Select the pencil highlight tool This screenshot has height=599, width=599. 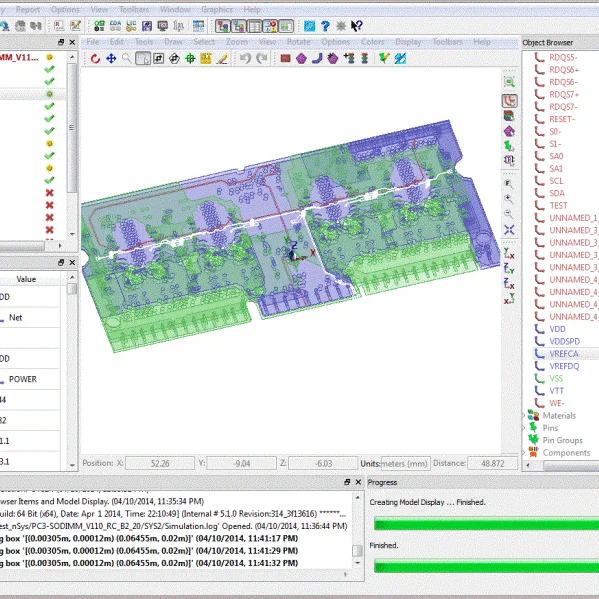222,58
